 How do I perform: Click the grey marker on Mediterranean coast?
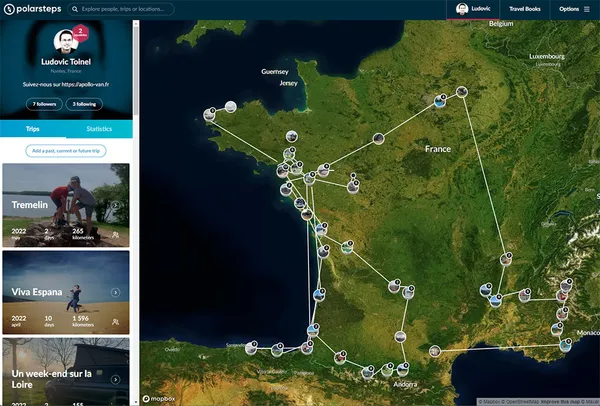tap(435, 351)
